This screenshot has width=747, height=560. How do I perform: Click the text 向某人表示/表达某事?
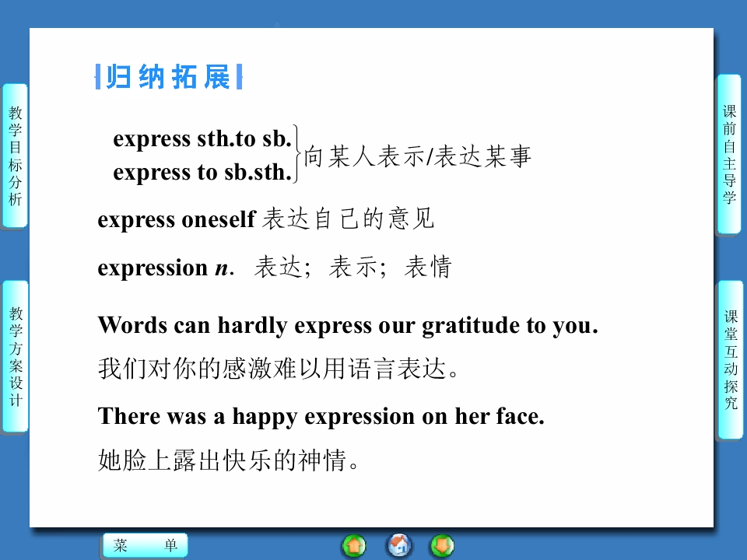[x=417, y=157]
